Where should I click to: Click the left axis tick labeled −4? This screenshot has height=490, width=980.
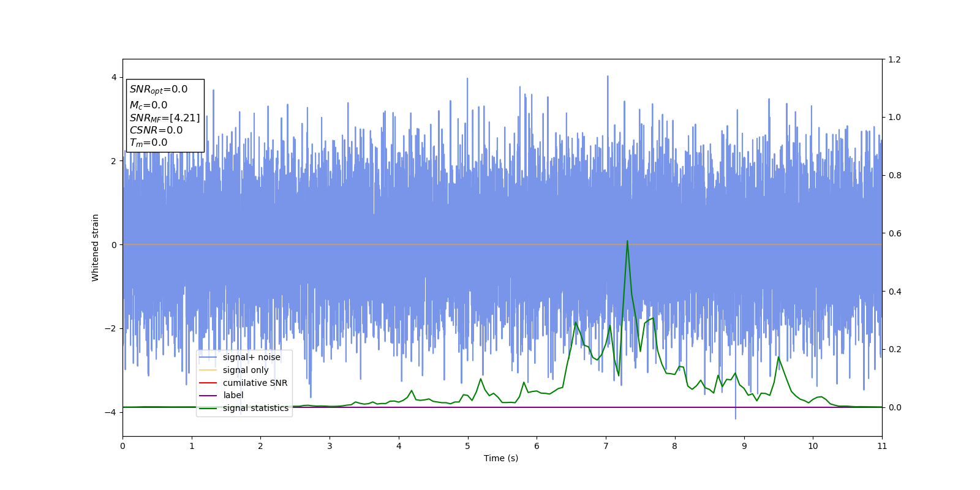[x=113, y=412]
